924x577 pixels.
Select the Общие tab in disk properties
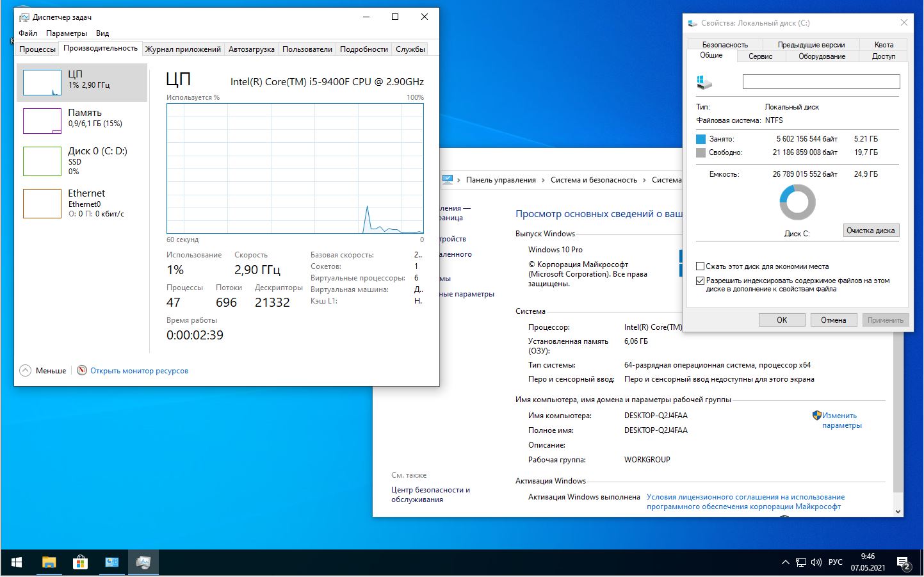coord(711,55)
